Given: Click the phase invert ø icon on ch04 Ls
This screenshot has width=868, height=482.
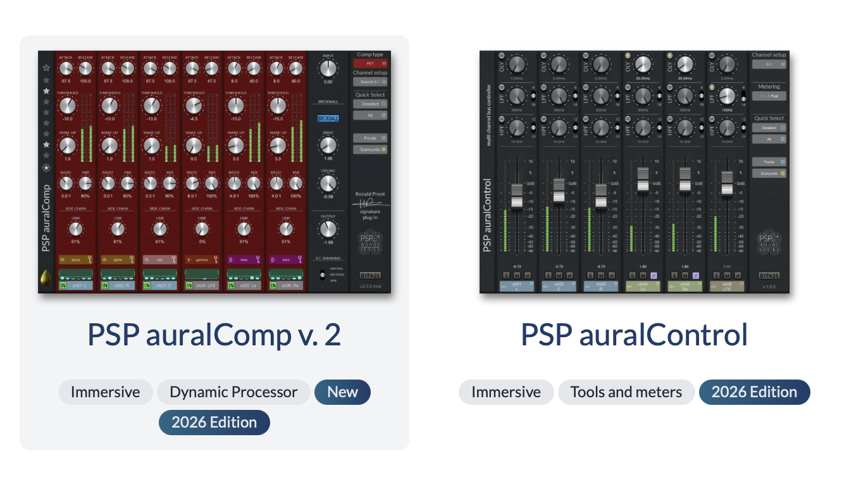Looking at the screenshot, I should tap(654, 275).
